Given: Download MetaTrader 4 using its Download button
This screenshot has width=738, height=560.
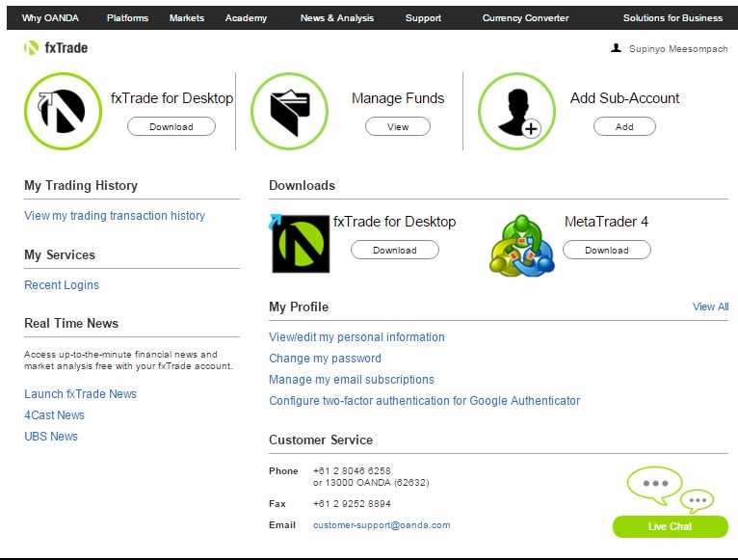Looking at the screenshot, I should coord(606,251).
